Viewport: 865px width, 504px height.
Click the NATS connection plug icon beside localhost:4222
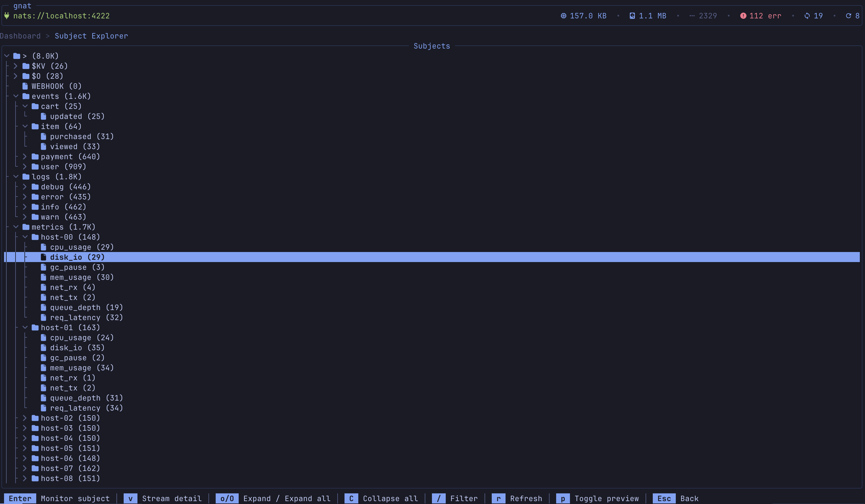[x=7, y=16]
